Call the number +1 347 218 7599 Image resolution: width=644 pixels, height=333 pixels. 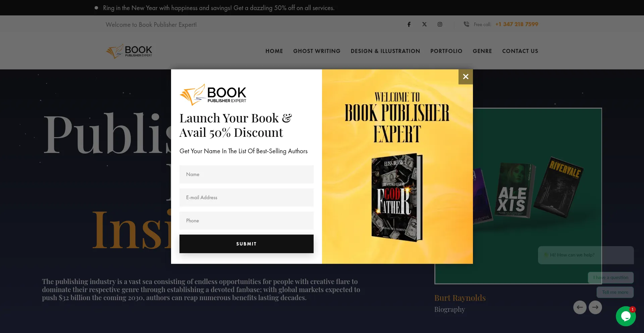(517, 24)
